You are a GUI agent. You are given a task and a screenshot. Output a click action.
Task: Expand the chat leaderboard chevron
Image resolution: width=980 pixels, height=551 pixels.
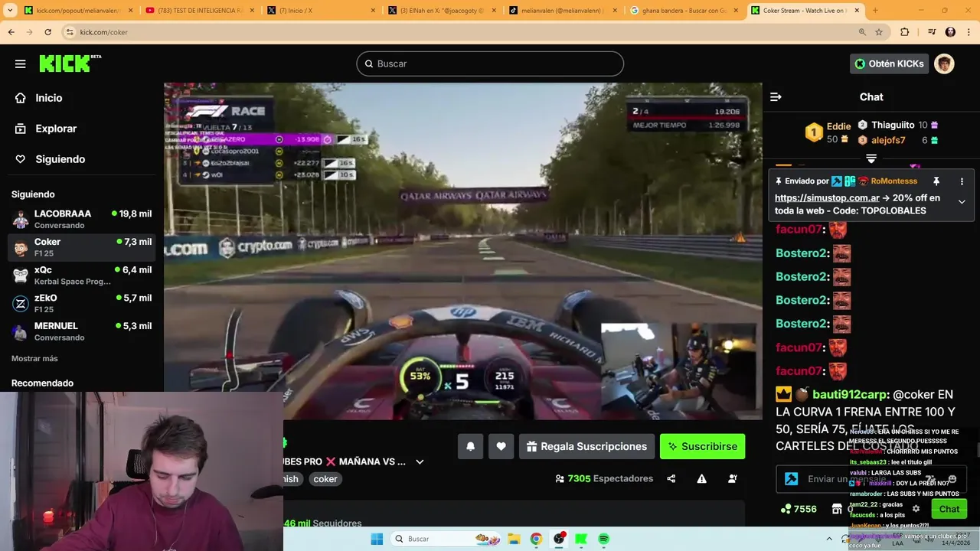pos(871,159)
